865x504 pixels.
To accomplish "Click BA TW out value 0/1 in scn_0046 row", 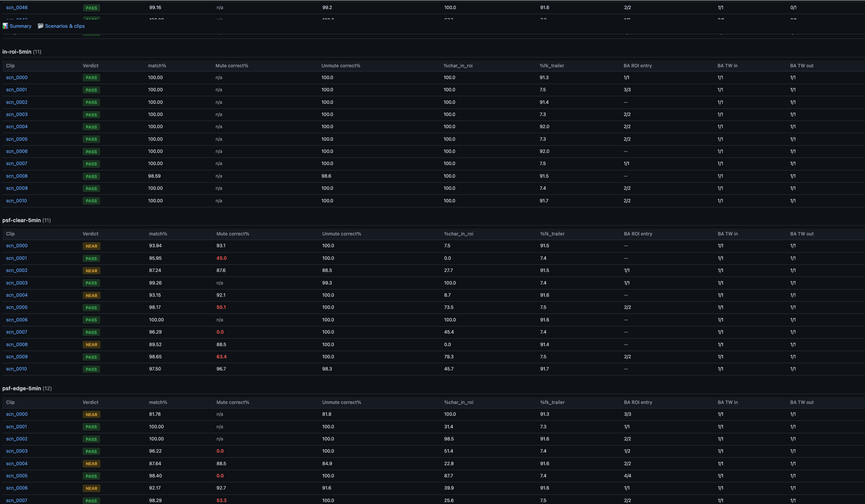I will [x=793, y=8].
